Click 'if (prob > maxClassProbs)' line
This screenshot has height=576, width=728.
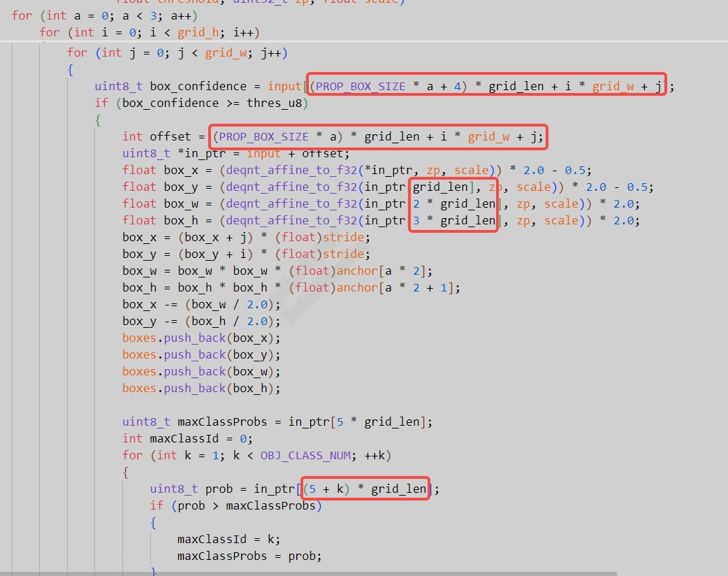pos(236,505)
